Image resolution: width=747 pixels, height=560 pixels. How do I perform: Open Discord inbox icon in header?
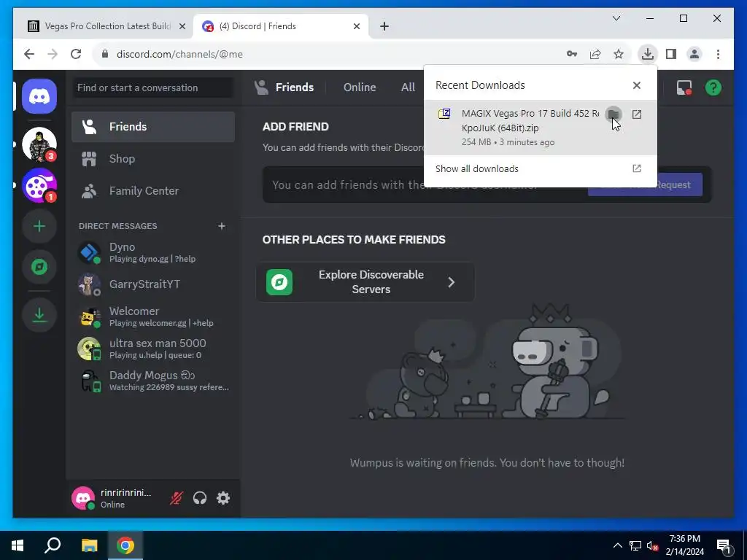tap(684, 87)
